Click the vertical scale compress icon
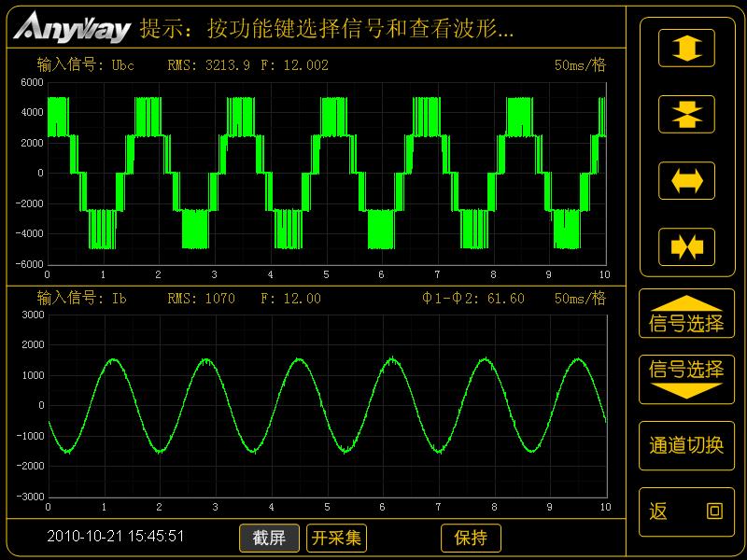 click(686, 115)
